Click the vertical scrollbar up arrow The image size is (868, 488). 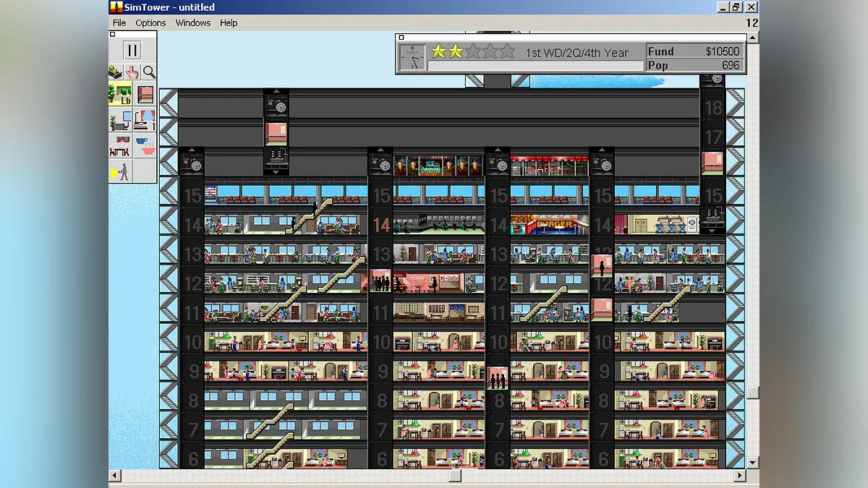coord(753,36)
